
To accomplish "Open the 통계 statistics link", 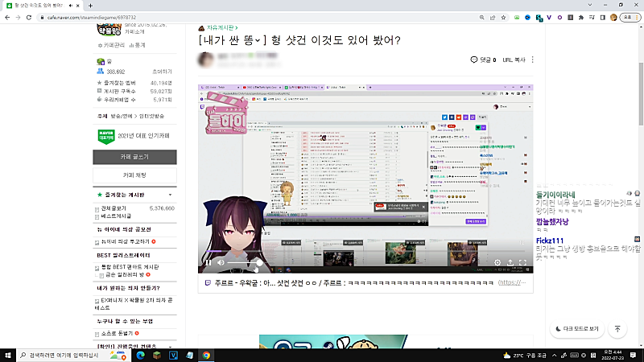I will point(137,45).
